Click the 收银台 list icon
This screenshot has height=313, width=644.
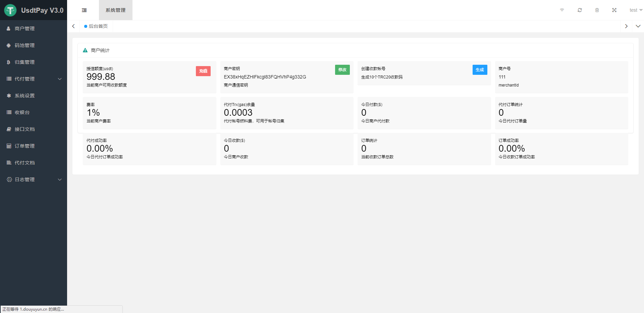[9, 112]
